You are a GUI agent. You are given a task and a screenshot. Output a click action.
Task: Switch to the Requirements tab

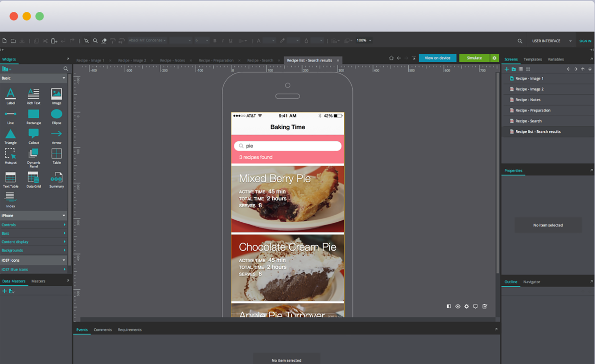pyautogui.click(x=130, y=330)
